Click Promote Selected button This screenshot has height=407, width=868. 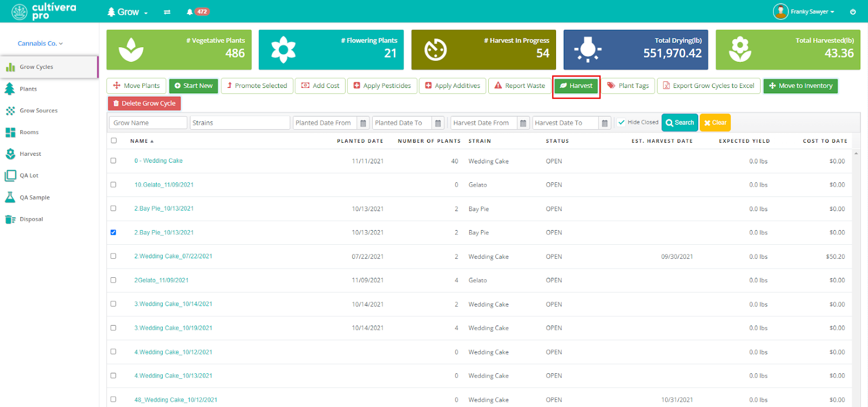coord(257,86)
